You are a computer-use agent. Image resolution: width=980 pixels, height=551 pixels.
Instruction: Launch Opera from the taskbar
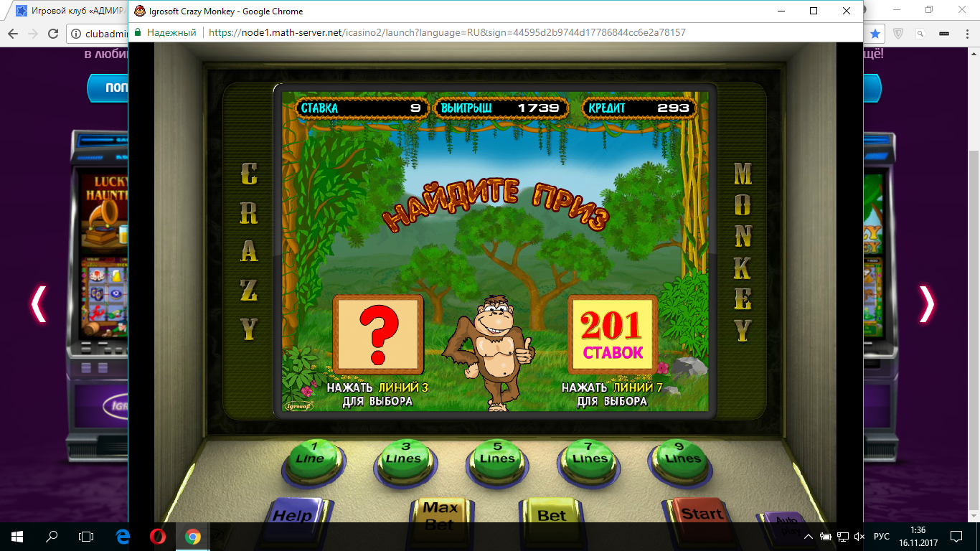158,537
